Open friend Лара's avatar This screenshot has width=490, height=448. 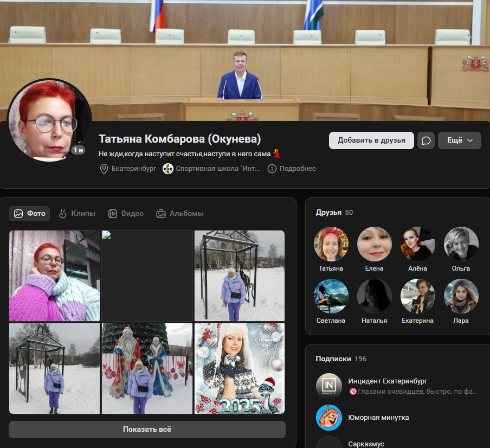[x=461, y=296]
